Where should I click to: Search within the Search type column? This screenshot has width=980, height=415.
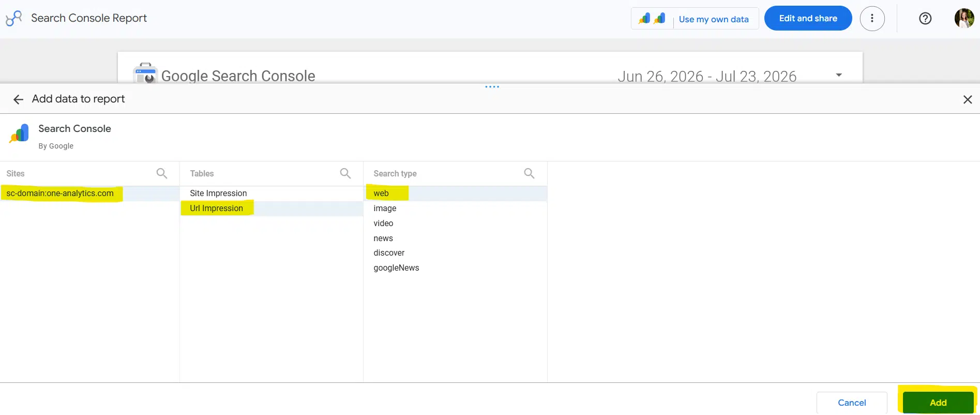(529, 173)
